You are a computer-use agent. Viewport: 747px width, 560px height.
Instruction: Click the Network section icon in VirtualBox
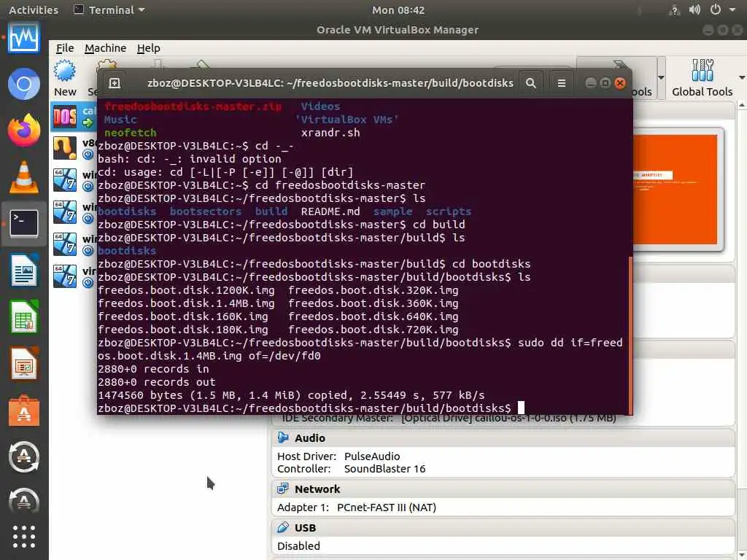283,489
